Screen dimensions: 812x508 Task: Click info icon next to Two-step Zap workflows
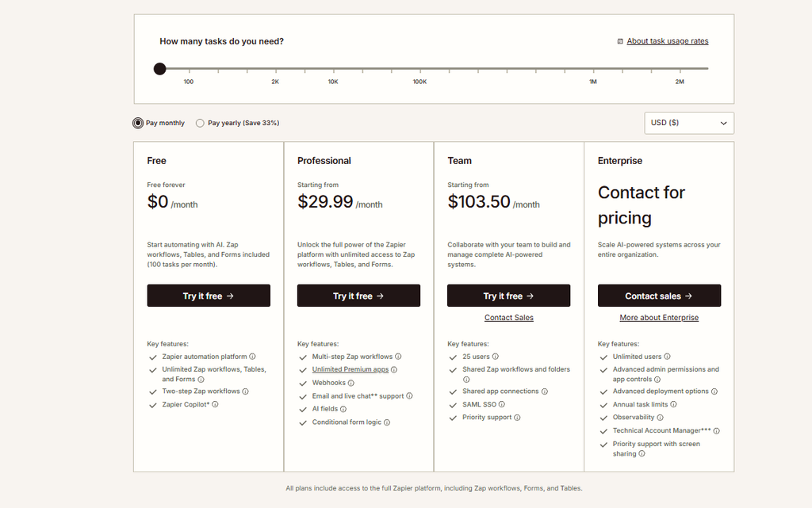pyautogui.click(x=246, y=392)
